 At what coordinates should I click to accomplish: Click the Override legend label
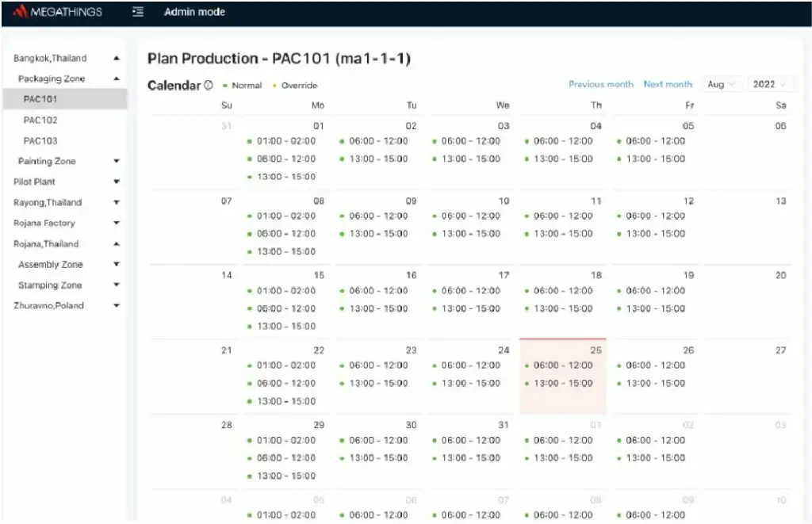(299, 86)
